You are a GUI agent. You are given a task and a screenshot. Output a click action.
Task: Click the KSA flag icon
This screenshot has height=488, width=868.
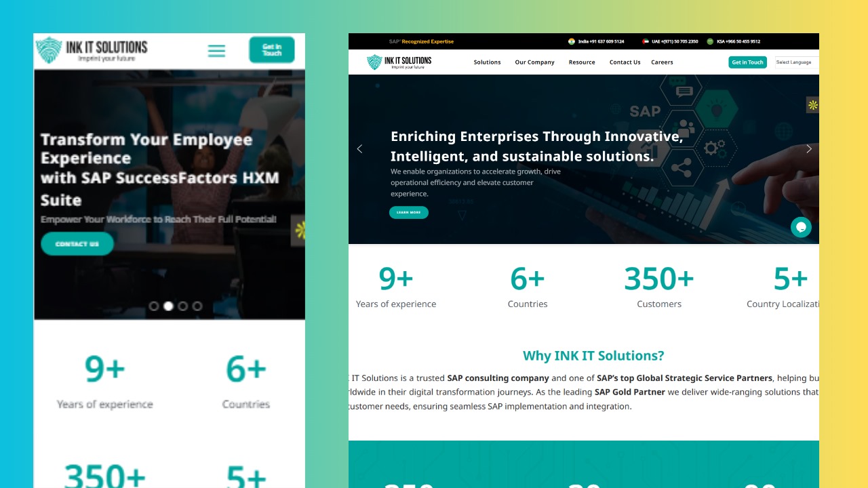(x=710, y=41)
